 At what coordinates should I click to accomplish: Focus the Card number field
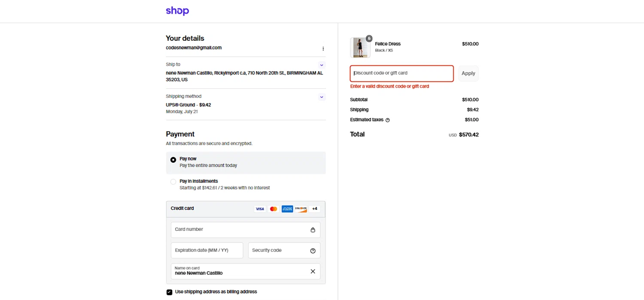coord(246,230)
